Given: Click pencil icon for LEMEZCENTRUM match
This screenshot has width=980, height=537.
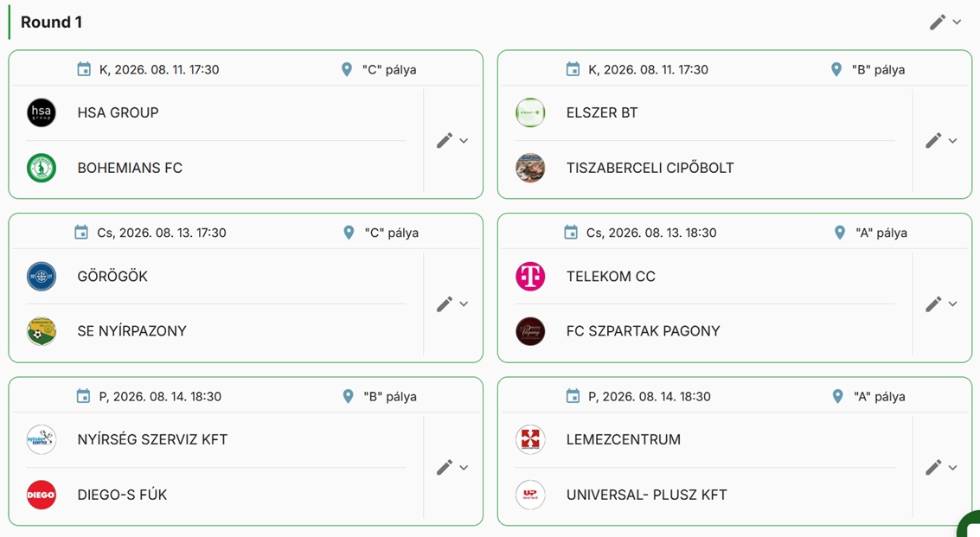Looking at the screenshot, I should coord(933,468).
